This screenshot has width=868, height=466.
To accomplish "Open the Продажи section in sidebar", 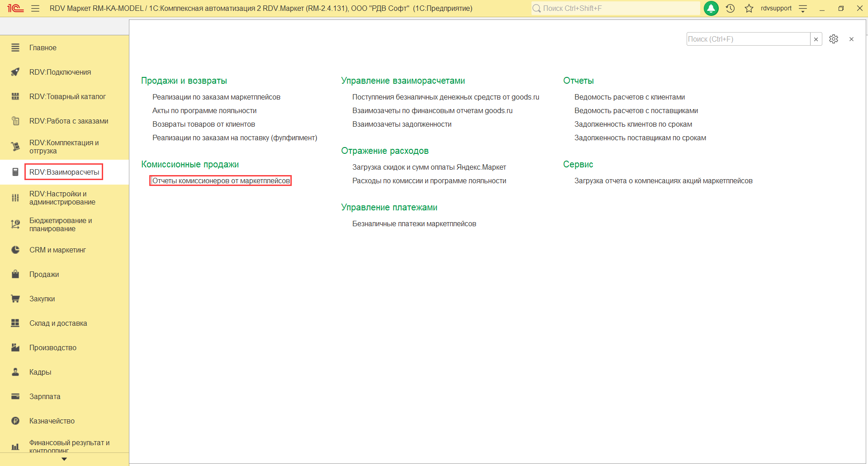I will (x=44, y=274).
